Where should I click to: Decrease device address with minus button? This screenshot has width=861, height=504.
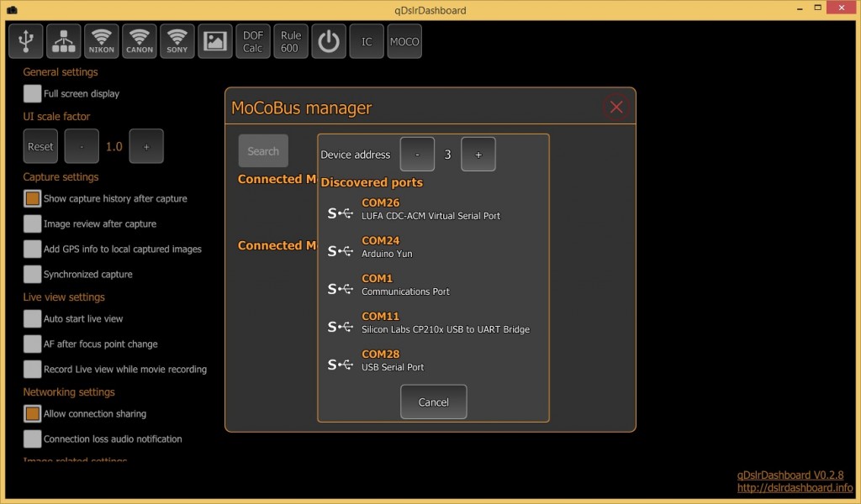(417, 154)
